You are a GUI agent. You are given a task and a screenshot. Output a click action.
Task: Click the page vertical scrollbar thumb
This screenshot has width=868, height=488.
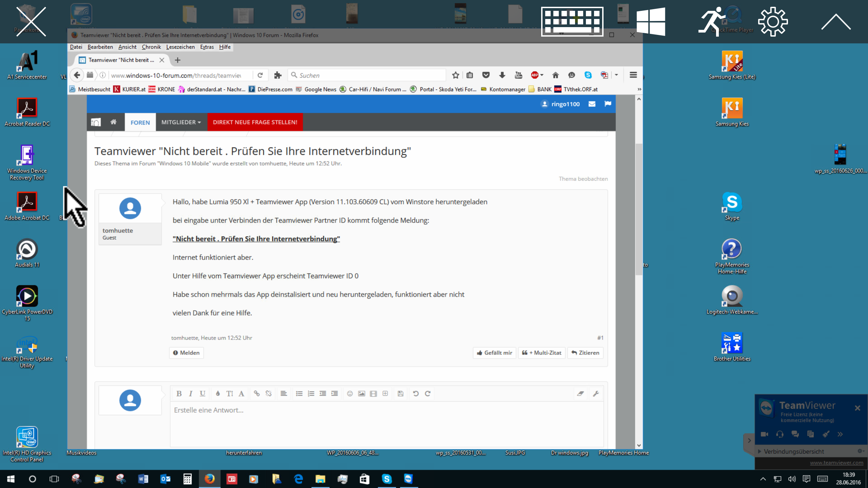click(x=639, y=209)
